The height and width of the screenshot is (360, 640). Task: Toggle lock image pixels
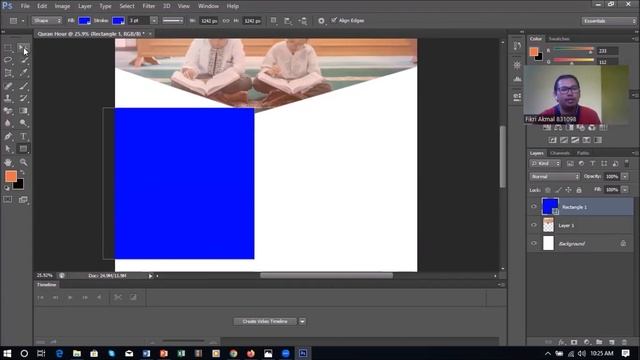pyautogui.click(x=558, y=190)
